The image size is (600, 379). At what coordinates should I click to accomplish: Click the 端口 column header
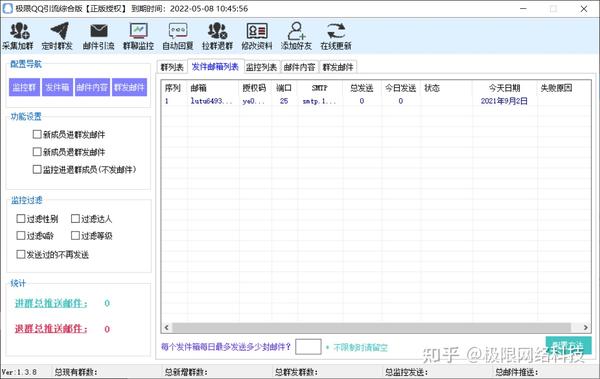click(x=284, y=88)
